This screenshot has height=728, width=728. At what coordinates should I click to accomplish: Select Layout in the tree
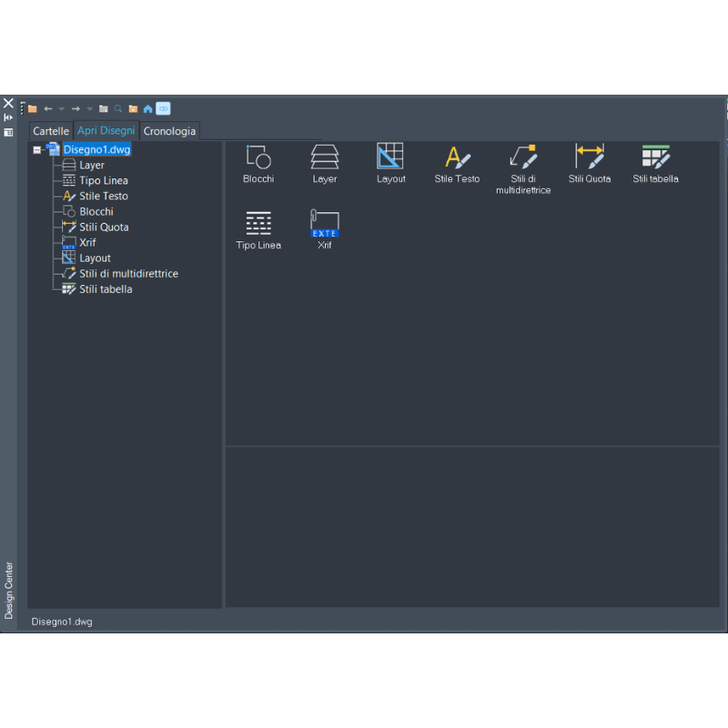tap(95, 258)
